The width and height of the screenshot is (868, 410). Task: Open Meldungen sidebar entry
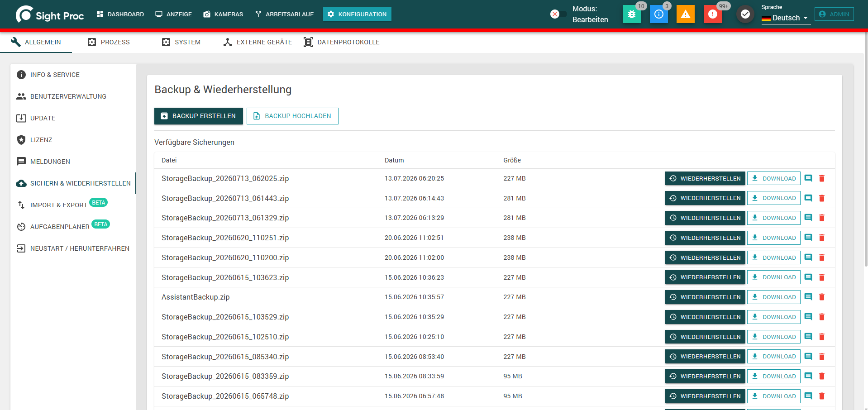click(73, 162)
